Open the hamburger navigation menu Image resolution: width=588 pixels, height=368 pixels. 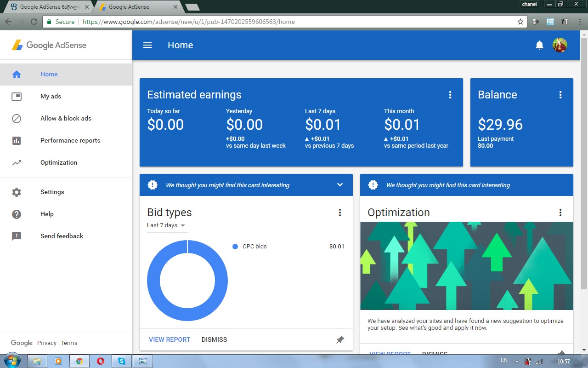tap(147, 45)
